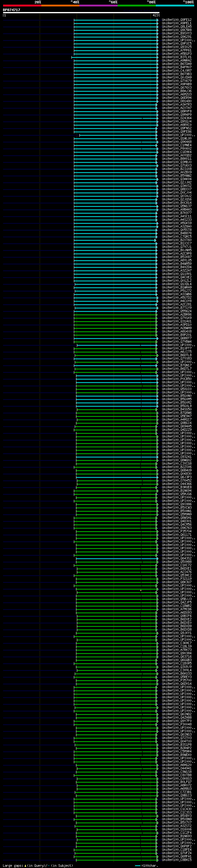Select hit label UniRef100_B7QN17
The height and width of the screenshot is (868, 197).
click(177, 365)
